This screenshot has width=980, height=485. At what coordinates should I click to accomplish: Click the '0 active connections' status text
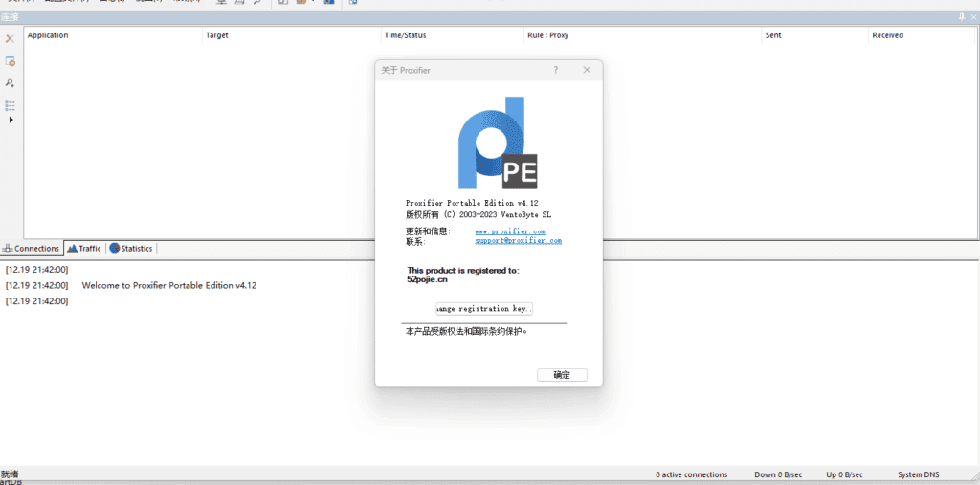(691, 474)
